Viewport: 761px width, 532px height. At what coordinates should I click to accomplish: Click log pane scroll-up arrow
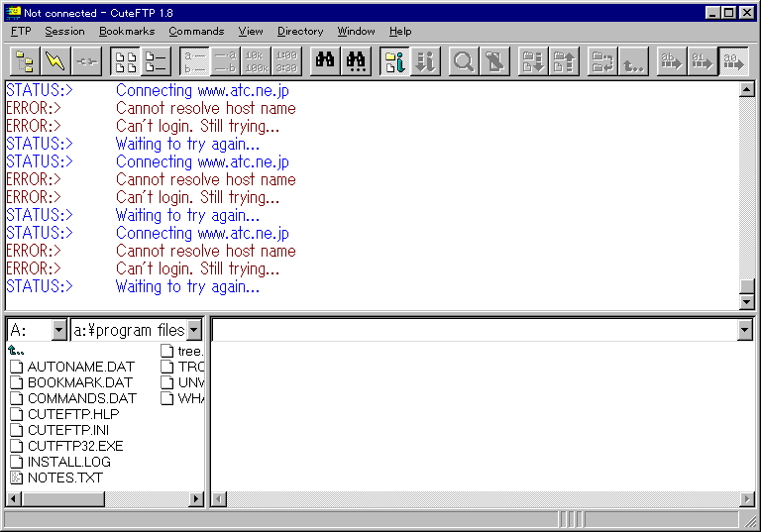[746, 89]
